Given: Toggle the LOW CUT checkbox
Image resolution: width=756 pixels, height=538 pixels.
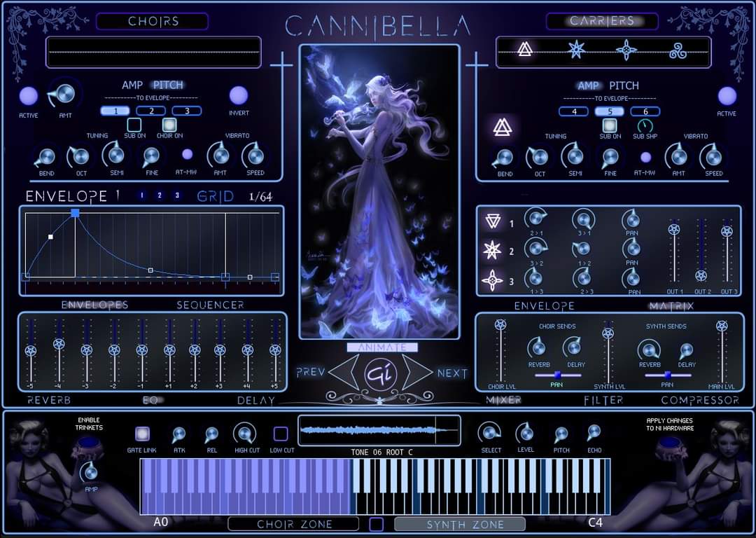Looking at the screenshot, I should (281, 434).
